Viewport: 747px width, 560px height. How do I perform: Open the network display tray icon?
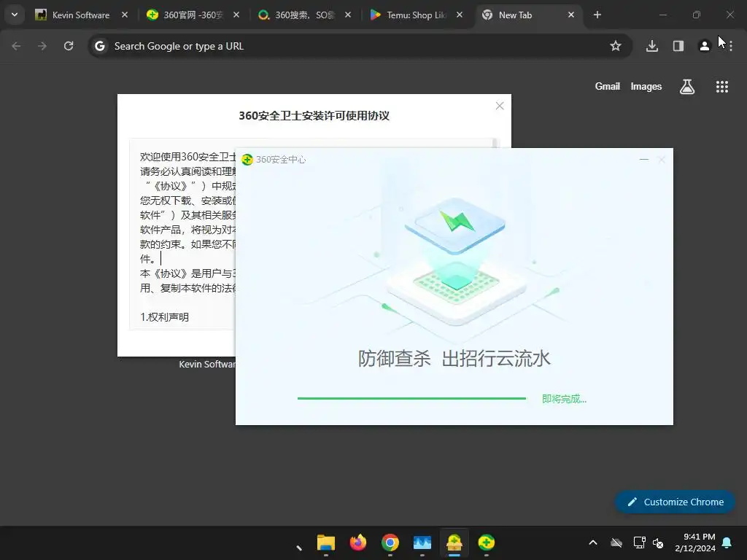click(x=639, y=542)
